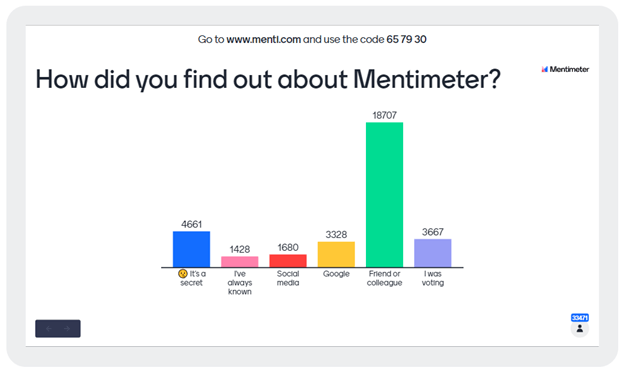This screenshot has height=372, width=624.
Task: Click the participant count person icon
Action: [580, 329]
